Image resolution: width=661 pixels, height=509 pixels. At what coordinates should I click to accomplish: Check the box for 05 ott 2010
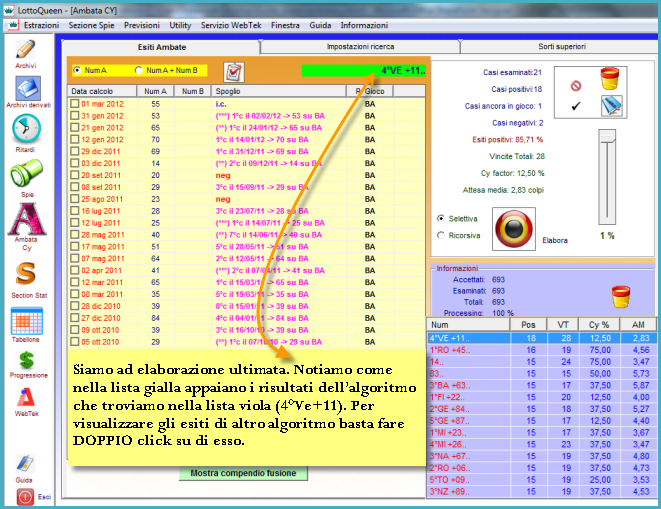(75, 342)
